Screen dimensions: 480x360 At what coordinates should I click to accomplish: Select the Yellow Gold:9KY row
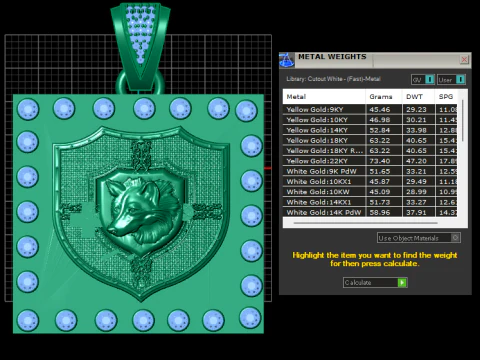click(x=370, y=109)
